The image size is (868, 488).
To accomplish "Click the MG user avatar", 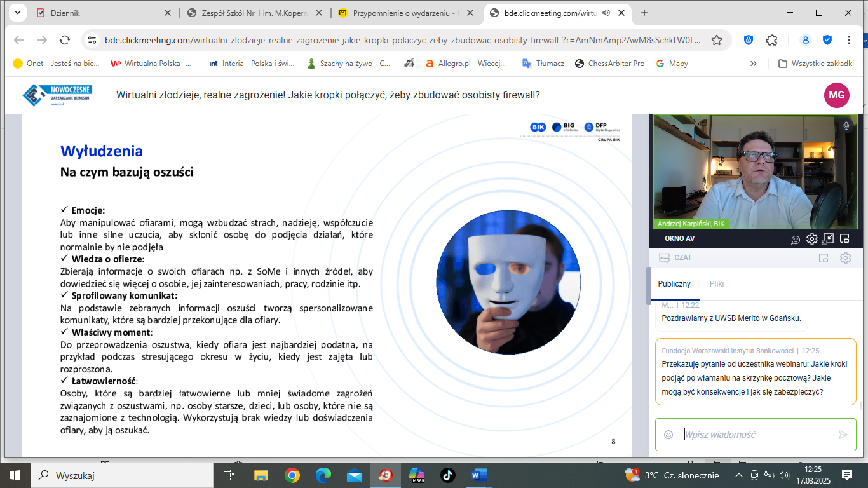I will (837, 95).
